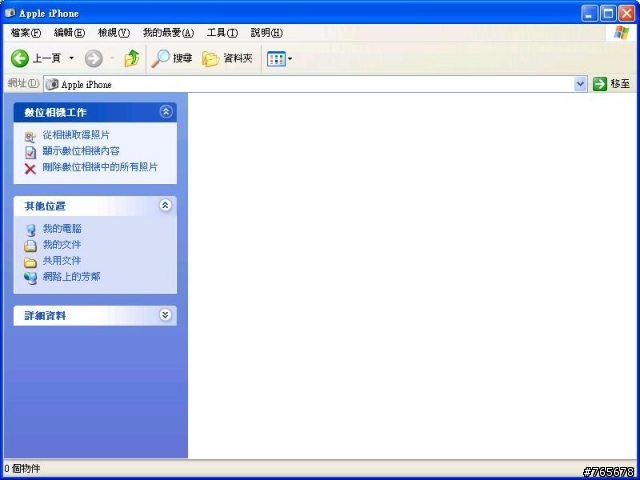Collapse the 其他位置 panel

[x=165, y=205]
